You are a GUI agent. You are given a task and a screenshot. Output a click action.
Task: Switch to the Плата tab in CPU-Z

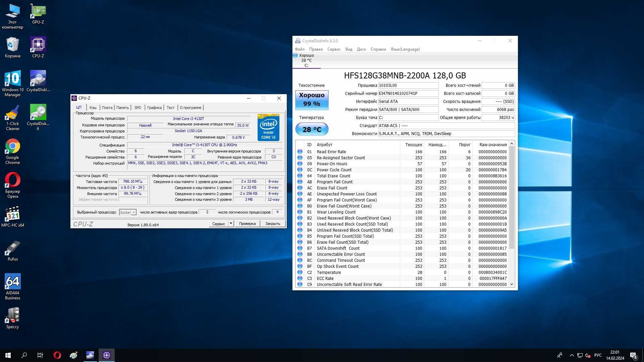click(107, 108)
